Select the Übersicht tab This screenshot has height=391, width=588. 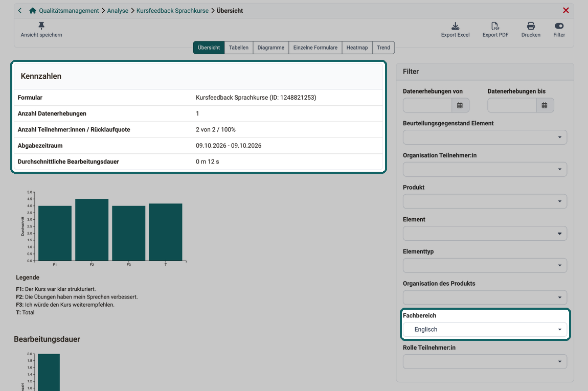209,48
